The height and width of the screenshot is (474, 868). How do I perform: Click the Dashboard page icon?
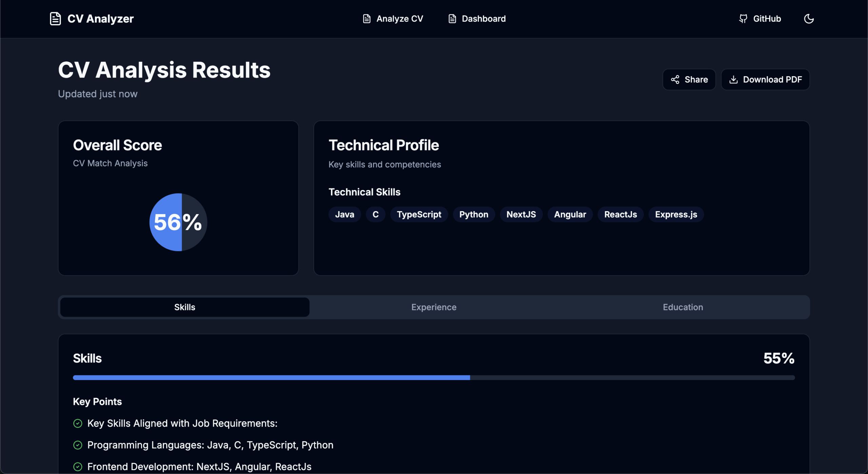452,19
